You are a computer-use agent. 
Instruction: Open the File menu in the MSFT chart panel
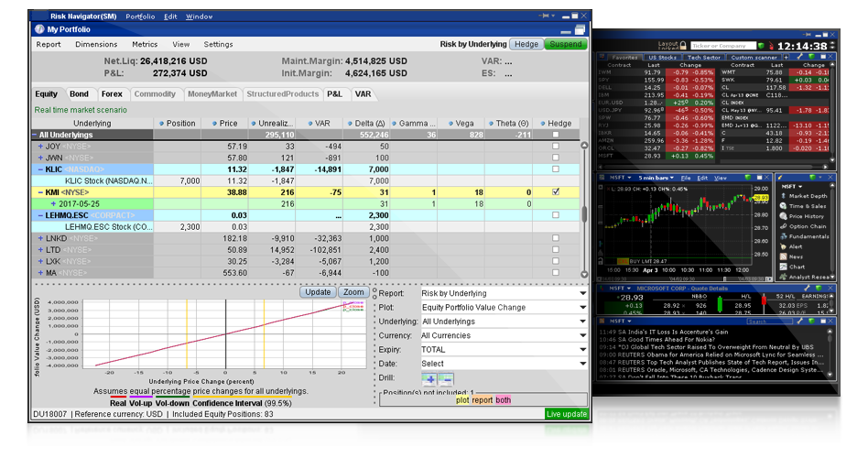click(685, 178)
